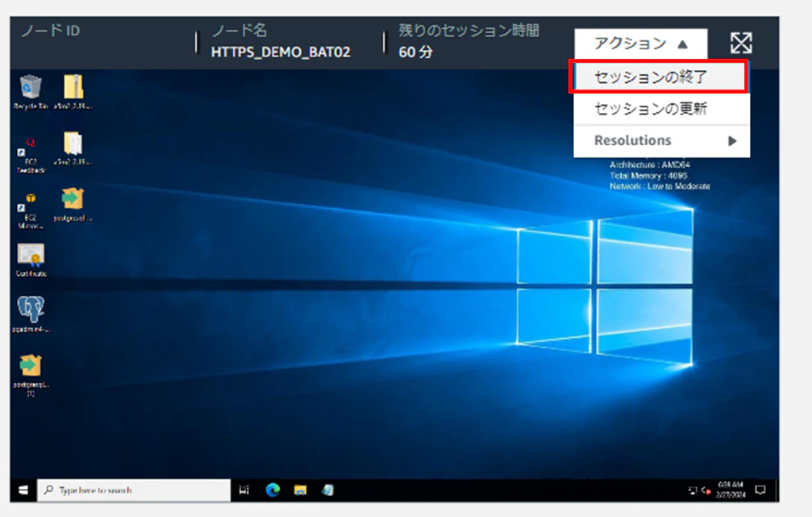Select the Certificate file icon

pyautogui.click(x=31, y=256)
